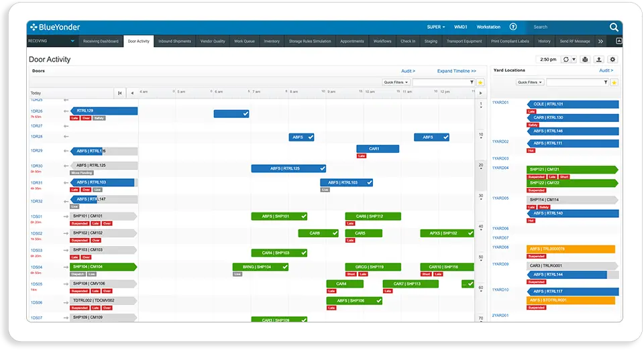Select the RTRL129 trailer bar
644x362 pixels.
click(104, 111)
